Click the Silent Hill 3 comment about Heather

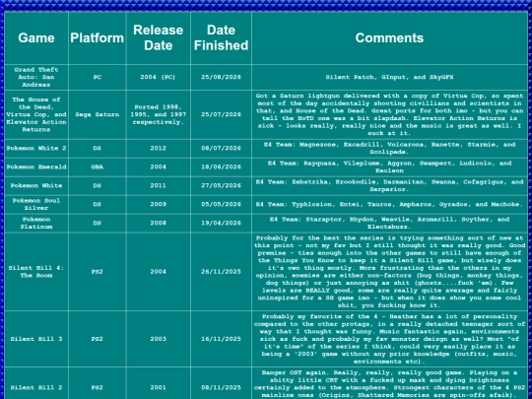(x=389, y=339)
